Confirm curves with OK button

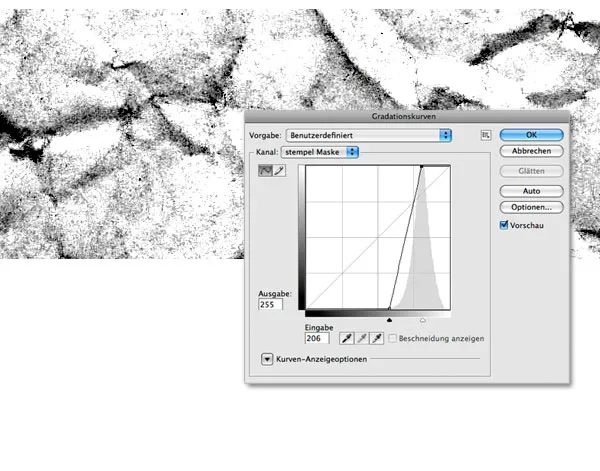point(531,134)
